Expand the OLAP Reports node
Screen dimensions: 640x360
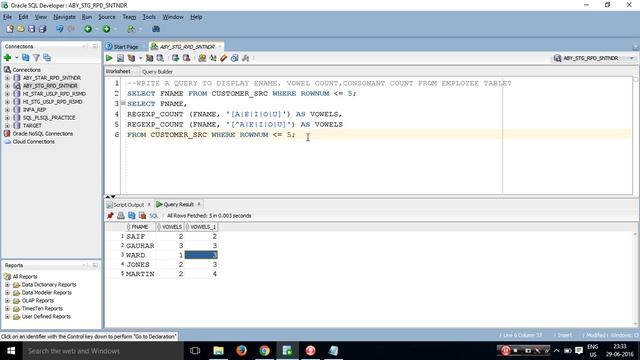point(7,300)
